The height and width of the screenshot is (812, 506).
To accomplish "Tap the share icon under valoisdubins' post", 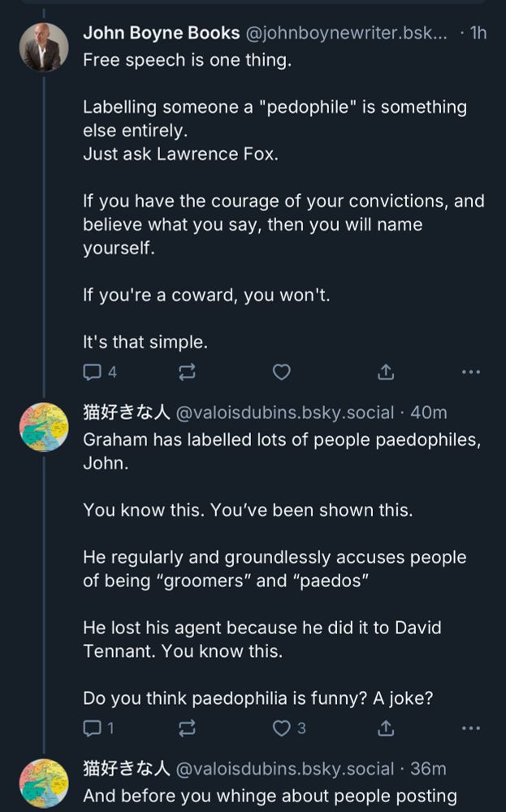I will click(386, 728).
